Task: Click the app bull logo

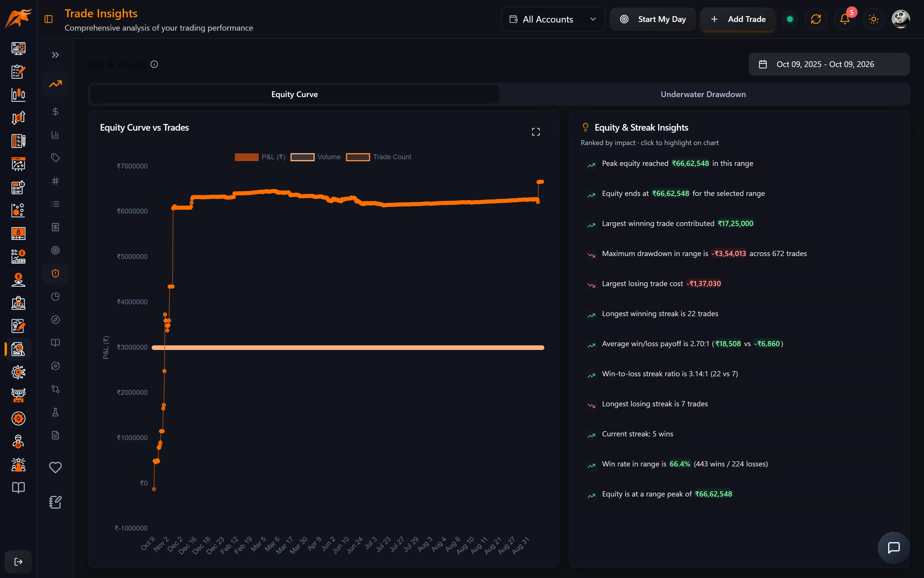Action: [x=18, y=18]
